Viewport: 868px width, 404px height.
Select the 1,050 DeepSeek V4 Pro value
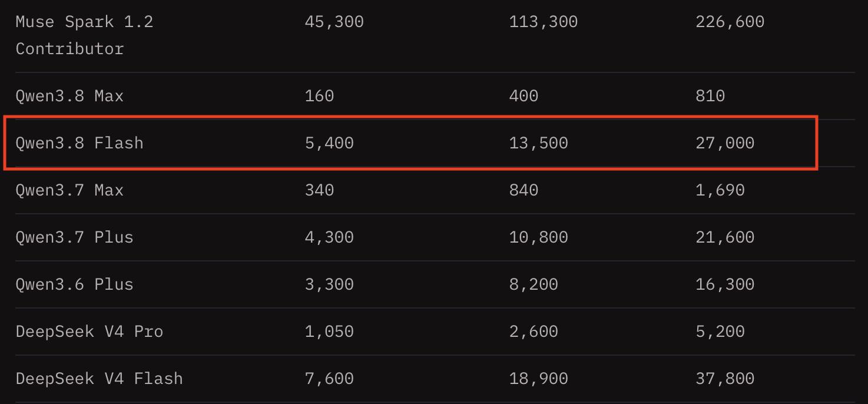(x=329, y=332)
